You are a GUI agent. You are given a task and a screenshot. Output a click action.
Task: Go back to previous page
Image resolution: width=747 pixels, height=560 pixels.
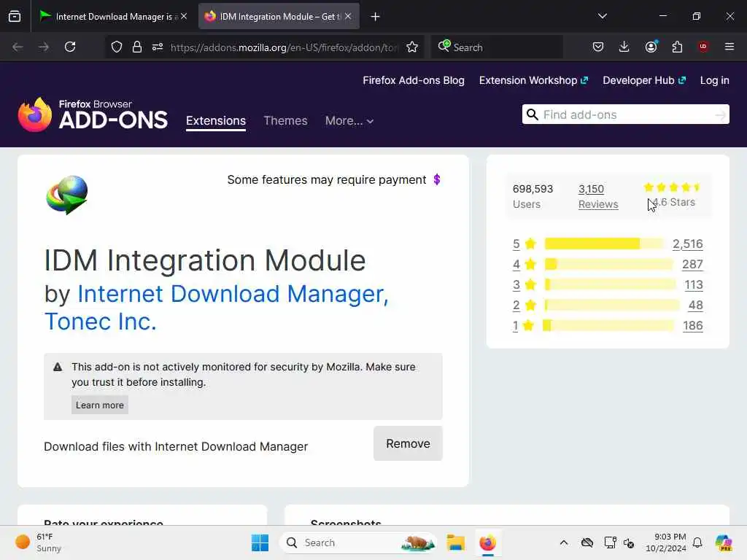point(18,47)
